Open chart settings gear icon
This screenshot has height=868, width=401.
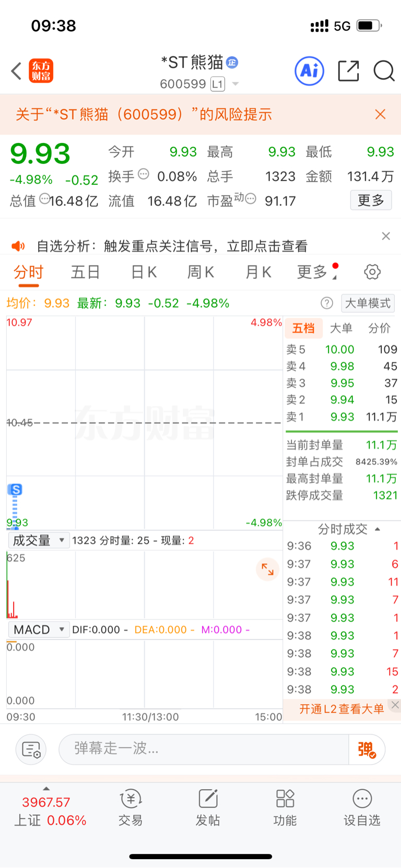(x=372, y=272)
